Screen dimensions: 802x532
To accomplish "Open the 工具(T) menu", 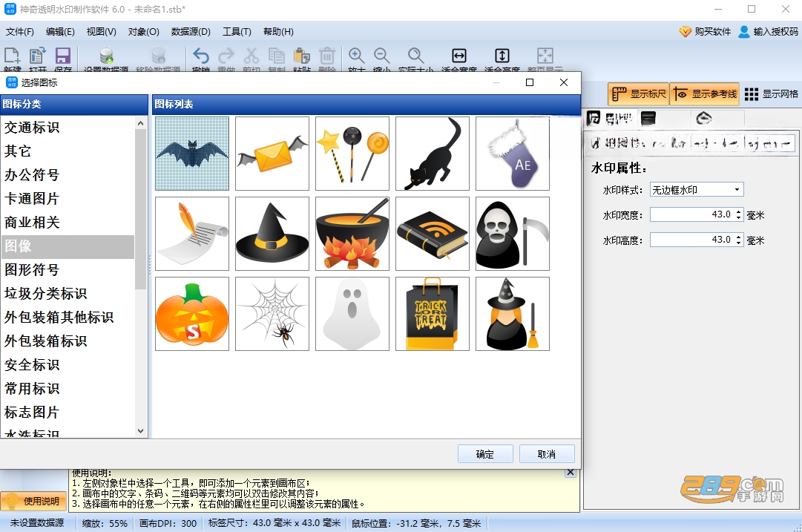I will pos(237,32).
